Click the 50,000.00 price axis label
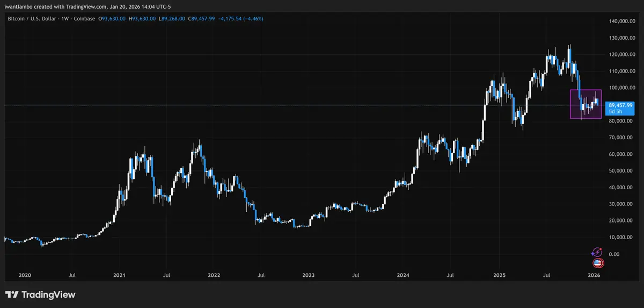 (x=621, y=171)
